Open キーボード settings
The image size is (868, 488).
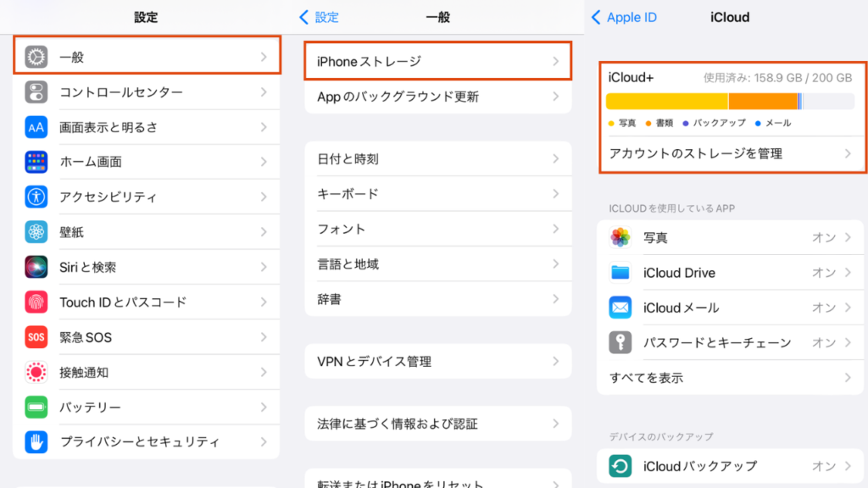(x=438, y=194)
